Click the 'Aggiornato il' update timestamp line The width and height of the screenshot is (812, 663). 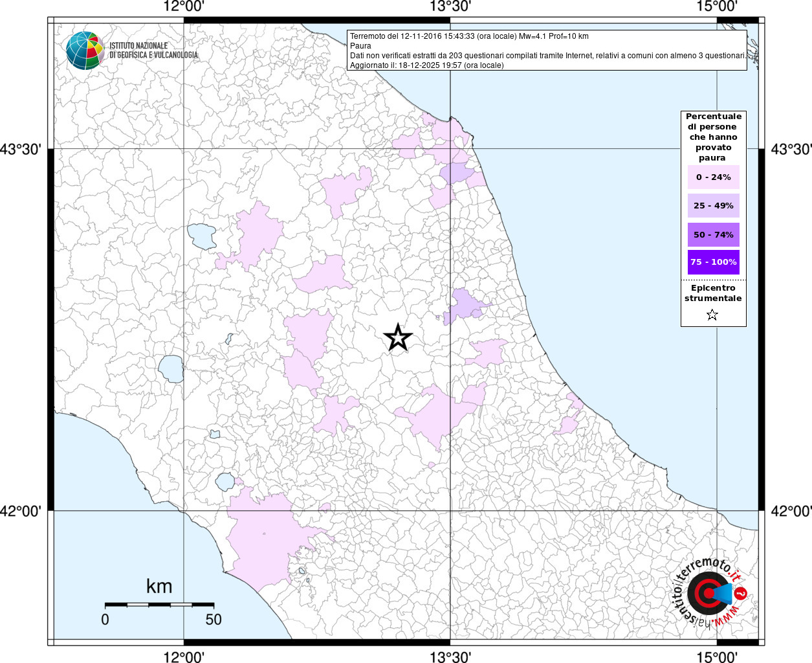click(x=426, y=65)
